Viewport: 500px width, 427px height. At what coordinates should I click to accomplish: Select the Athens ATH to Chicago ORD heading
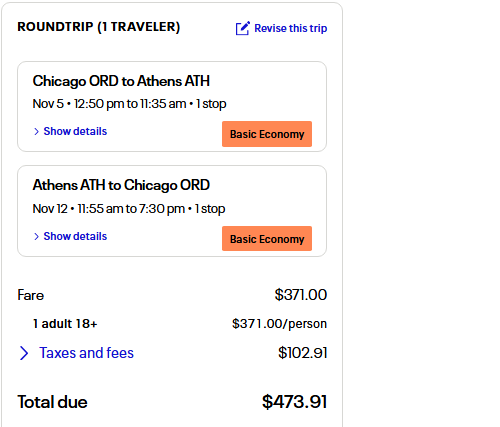[121, 185]
